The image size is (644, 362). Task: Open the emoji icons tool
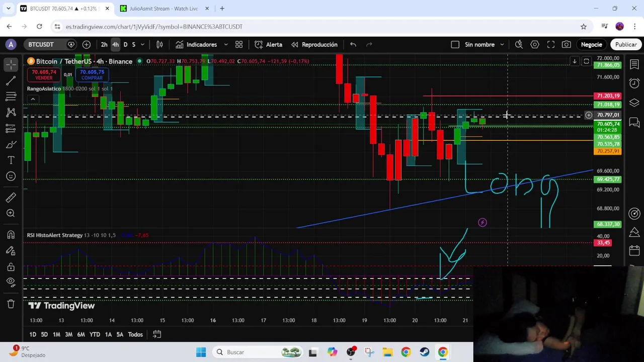11,176
